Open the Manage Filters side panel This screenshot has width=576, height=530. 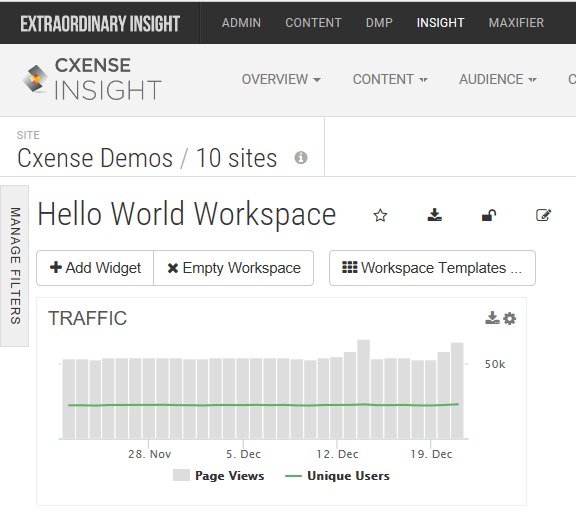pos(15,266)
